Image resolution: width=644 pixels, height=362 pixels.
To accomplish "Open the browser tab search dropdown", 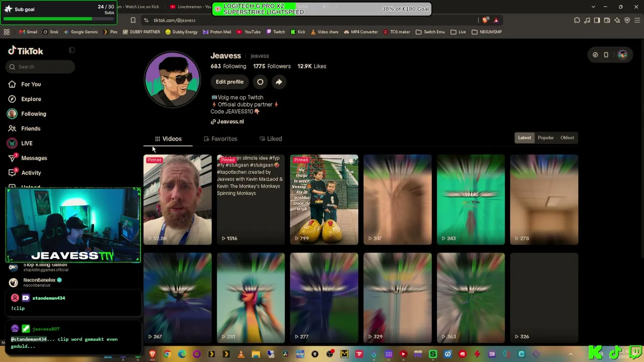I will [x=593, y=7].
